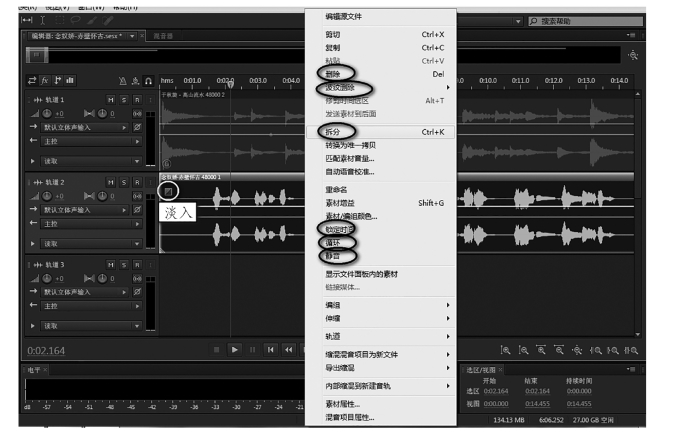Click the fade-in handle on 轨道 2 clip
Screen dimensions: 684x435
click(168, 191)
